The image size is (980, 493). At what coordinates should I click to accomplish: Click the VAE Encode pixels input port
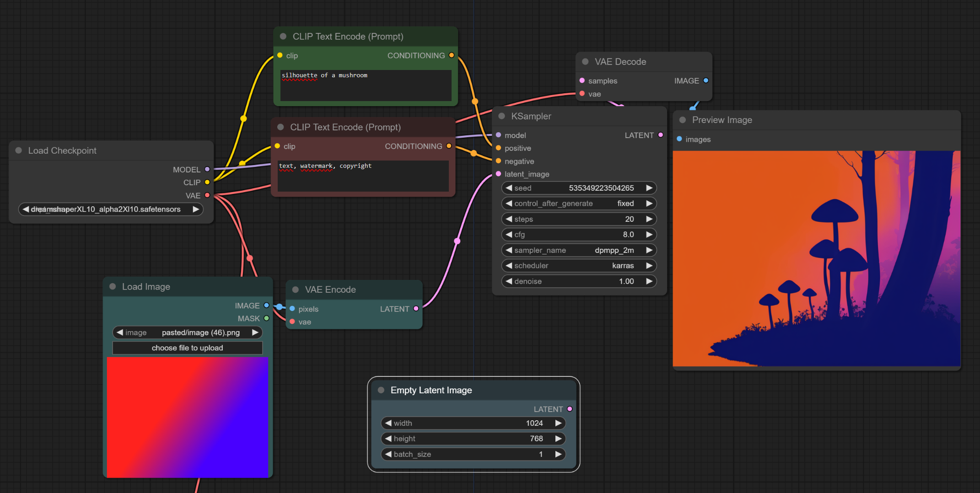tap(292, 309)
